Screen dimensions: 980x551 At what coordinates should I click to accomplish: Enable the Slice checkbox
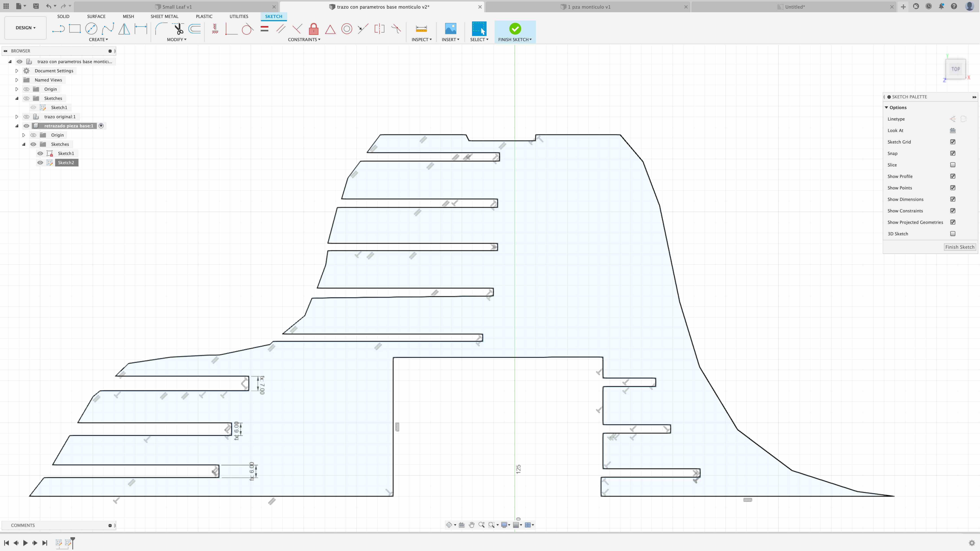pyautogui.click(x=953, y=165)
